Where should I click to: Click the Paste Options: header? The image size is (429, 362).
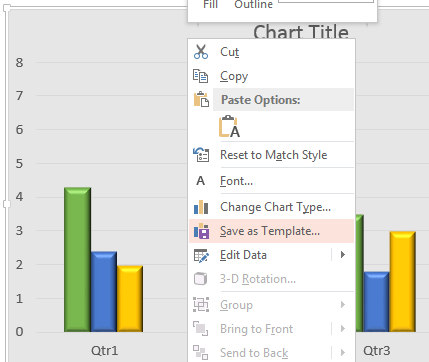[283, 100]
